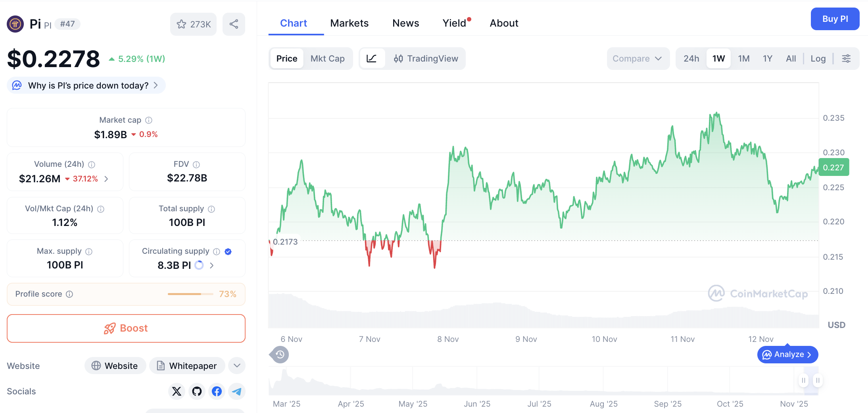Click the Profile score progress bar

(x=190, y=294)
